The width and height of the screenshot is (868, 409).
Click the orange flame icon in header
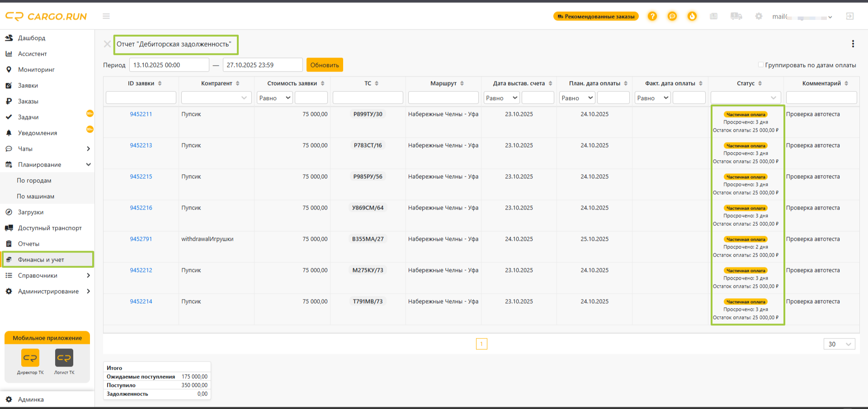[x=692, y=16]
